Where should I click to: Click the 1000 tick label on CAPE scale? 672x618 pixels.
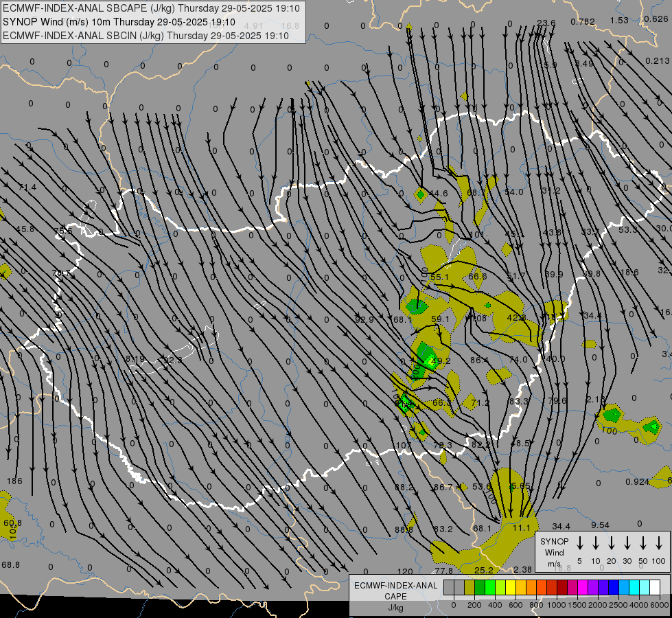556,605
